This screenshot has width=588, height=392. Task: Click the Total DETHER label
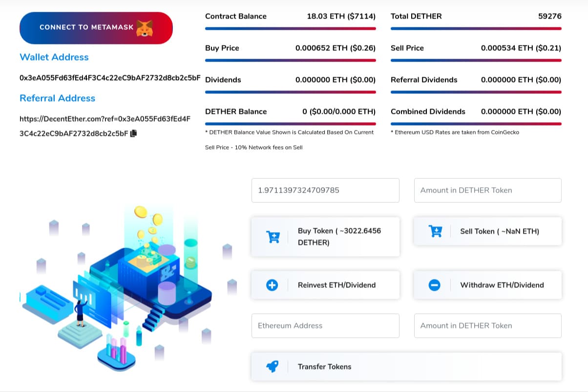click(416, 16)
